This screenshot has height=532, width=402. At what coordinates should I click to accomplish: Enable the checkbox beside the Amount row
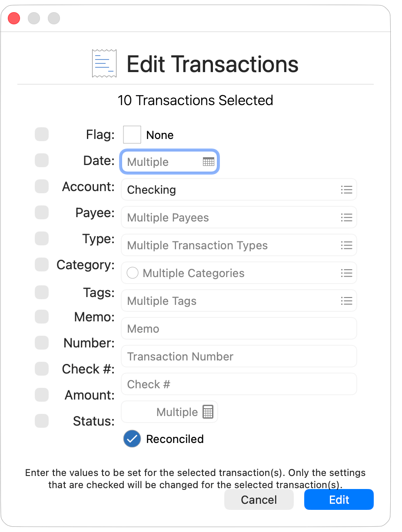tap(41, 395)
